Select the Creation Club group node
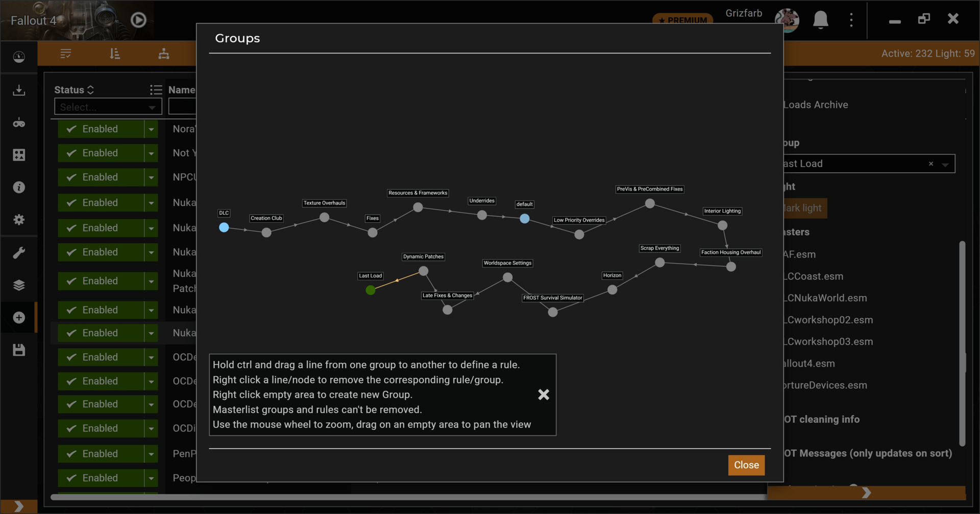The image size is (980, 514). click(266, 233)
